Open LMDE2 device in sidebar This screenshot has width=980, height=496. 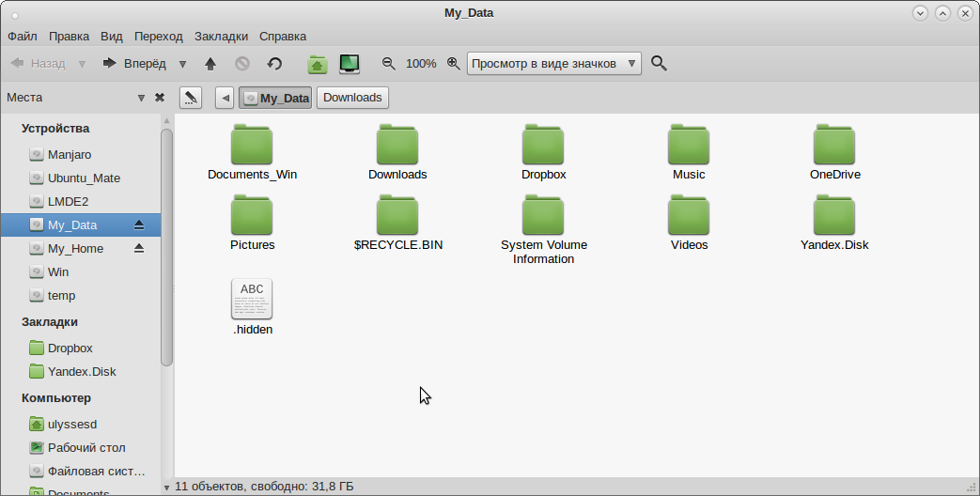[x=81, y=202]
